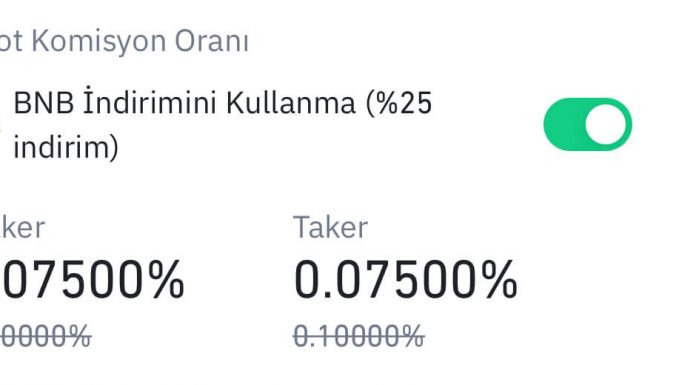Click the word Kullanma in the label
The image size is (696, 385).
[291, 103]
